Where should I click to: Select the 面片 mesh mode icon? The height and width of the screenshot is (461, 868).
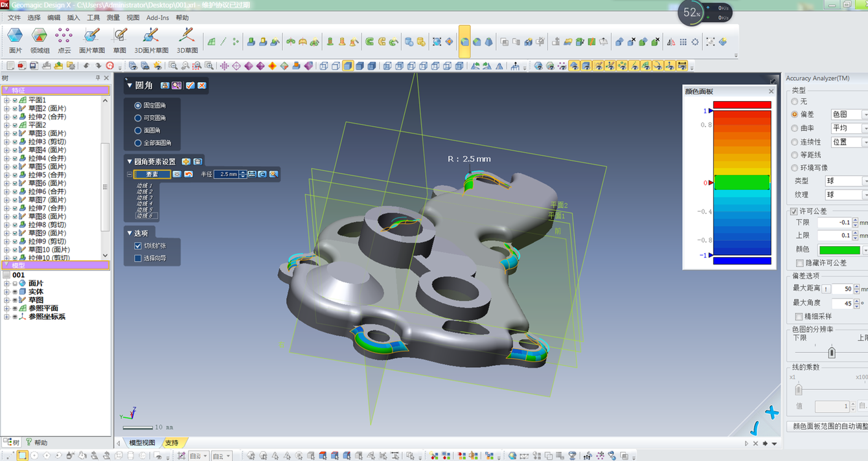click(15, 36)
